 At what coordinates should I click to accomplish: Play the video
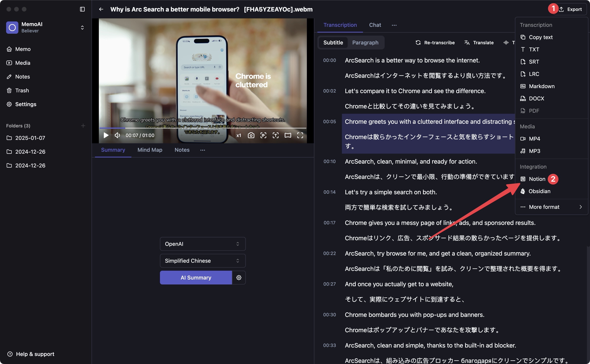(x=106, y=135)
